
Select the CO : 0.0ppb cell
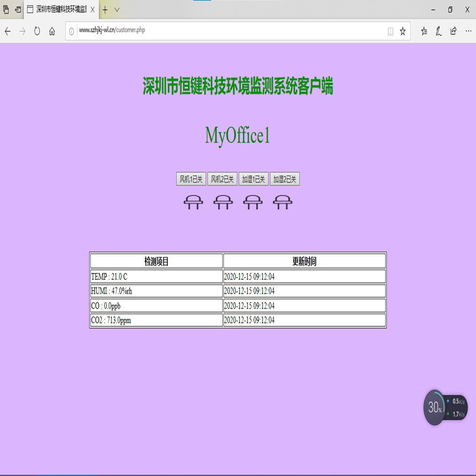click(157, 306)
